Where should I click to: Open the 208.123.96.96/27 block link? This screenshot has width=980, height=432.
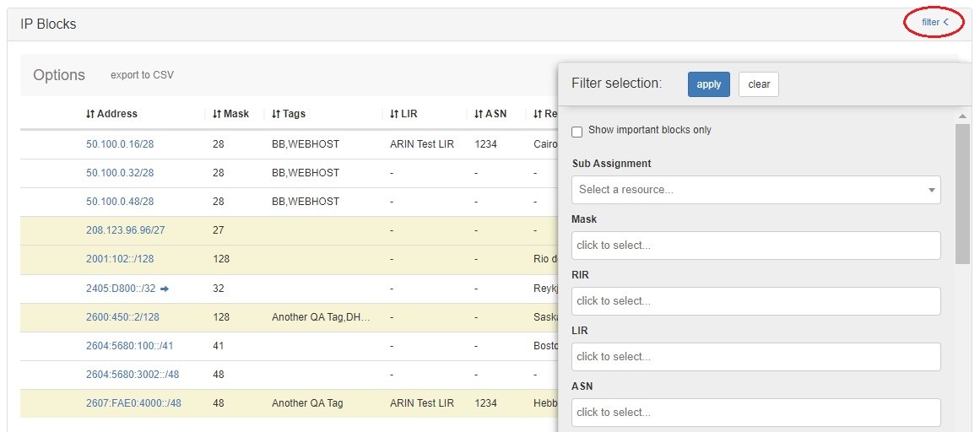(125, 230)
